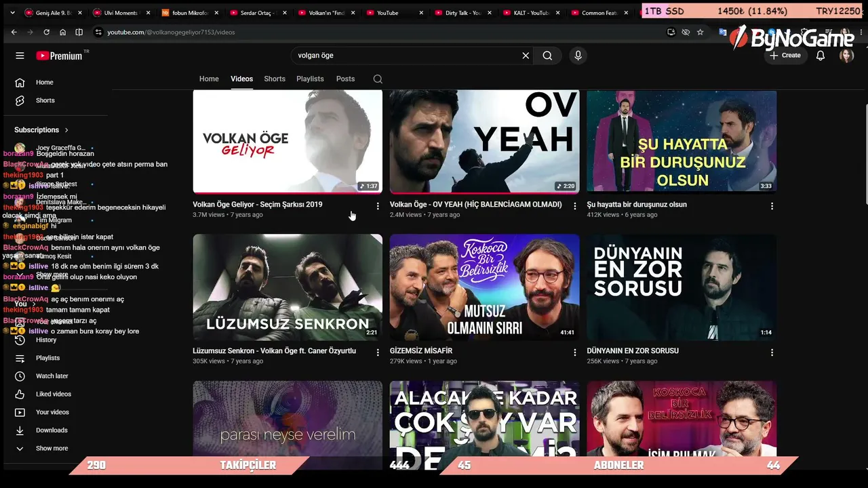Play the ŞU HAYATTA BİR DURUŞUNUZ OLSUN thumbnail
This screenshot has width=868, height=488.
[682, 142]
